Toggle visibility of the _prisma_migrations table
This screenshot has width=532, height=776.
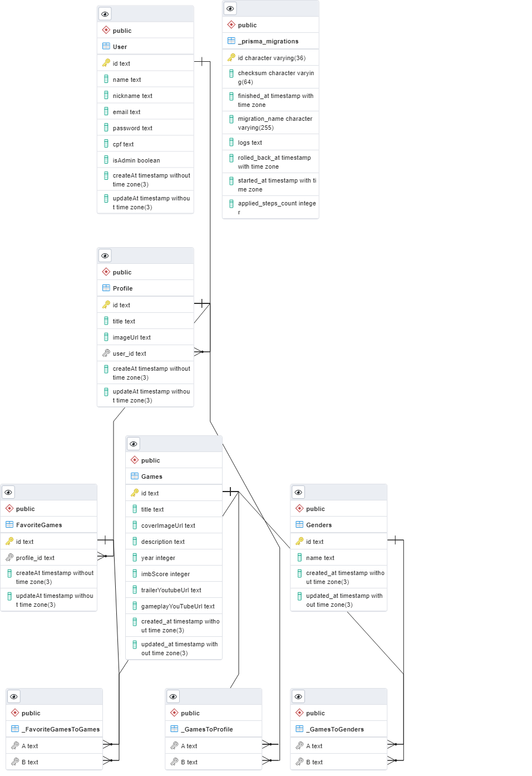click(x=230, y=8)
